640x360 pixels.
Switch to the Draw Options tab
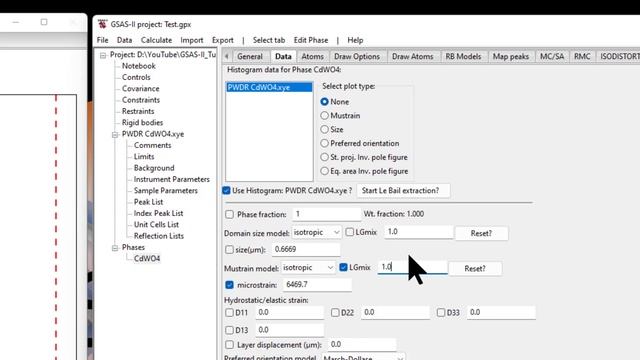(x=357, y=56)
